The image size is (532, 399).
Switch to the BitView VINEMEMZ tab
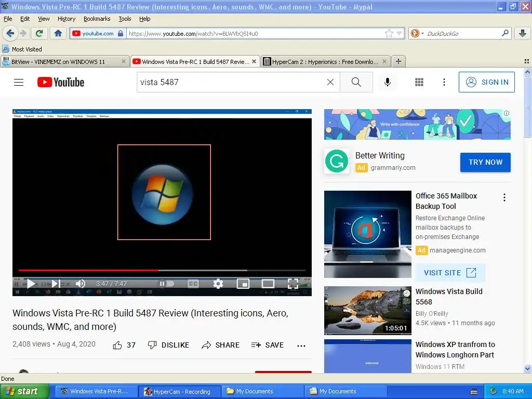(x=64, y=61)
